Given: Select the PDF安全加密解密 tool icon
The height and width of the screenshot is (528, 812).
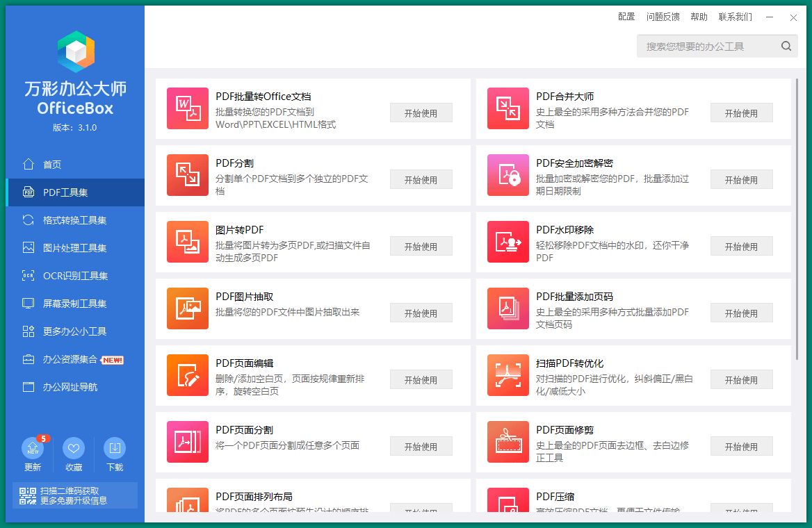Looking at the screenshot, I should pos(508,175).
